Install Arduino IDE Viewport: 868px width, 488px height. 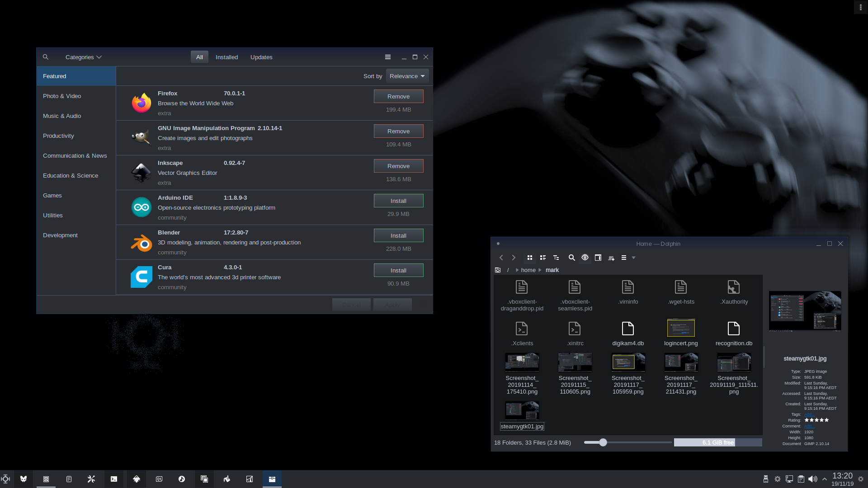click(398, 201)
